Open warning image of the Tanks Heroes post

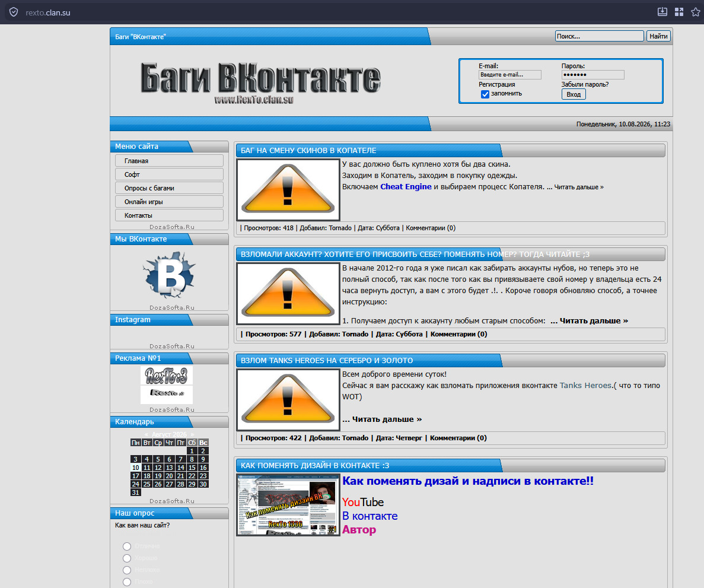[288, 399]
